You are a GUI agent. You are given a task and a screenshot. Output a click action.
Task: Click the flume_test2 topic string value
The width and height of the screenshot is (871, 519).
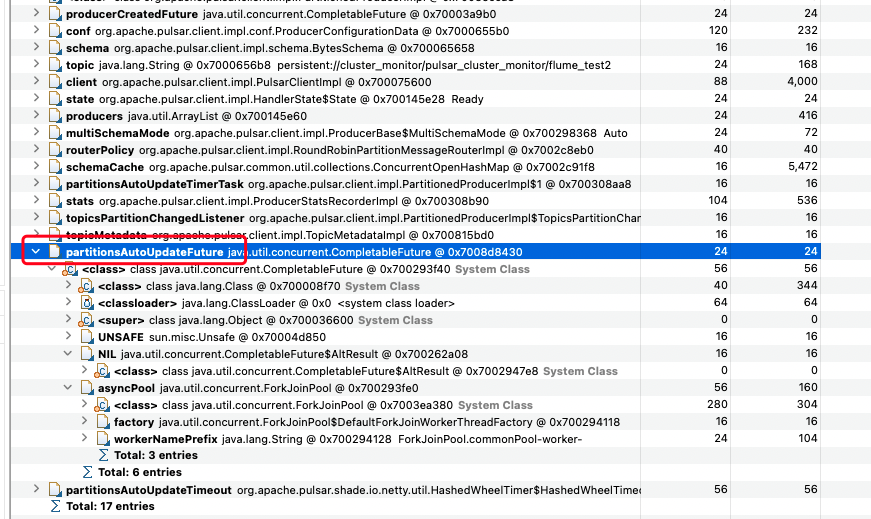(x=444, y=65)
